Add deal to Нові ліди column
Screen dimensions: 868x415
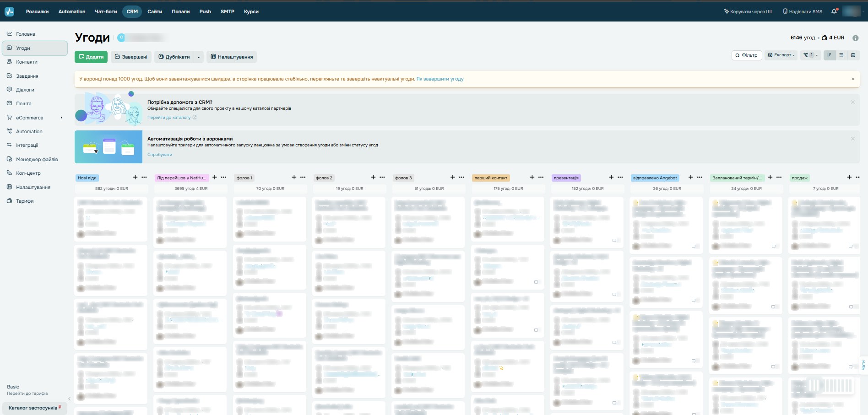click(x=135, y=177)
